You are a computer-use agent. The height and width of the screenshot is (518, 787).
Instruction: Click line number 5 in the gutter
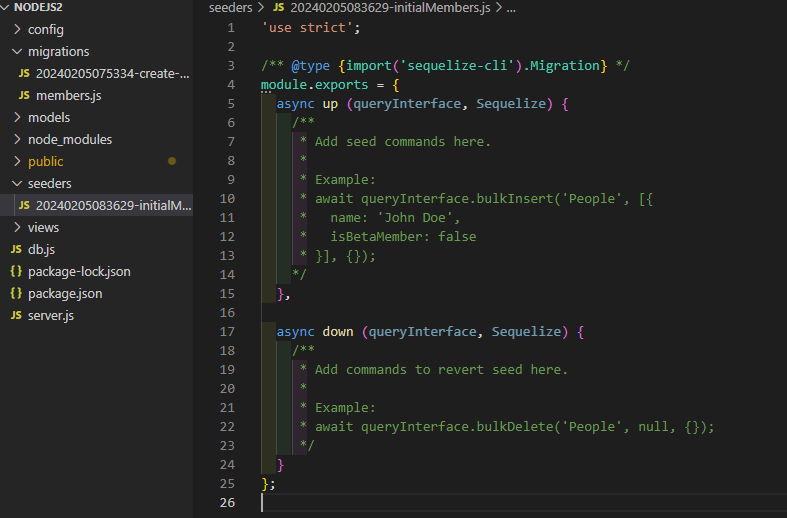(x=231, y=103)
